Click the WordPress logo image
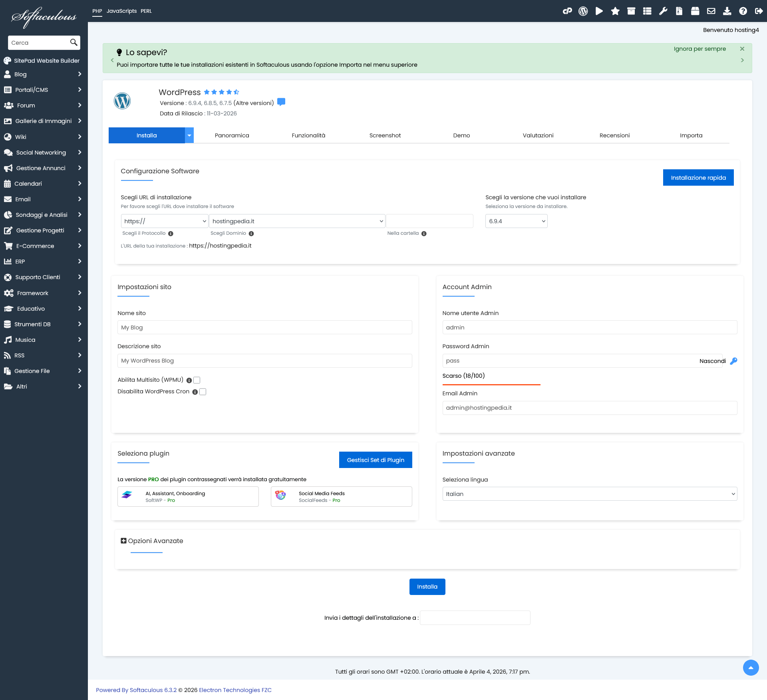 click(x=122, y=101)
